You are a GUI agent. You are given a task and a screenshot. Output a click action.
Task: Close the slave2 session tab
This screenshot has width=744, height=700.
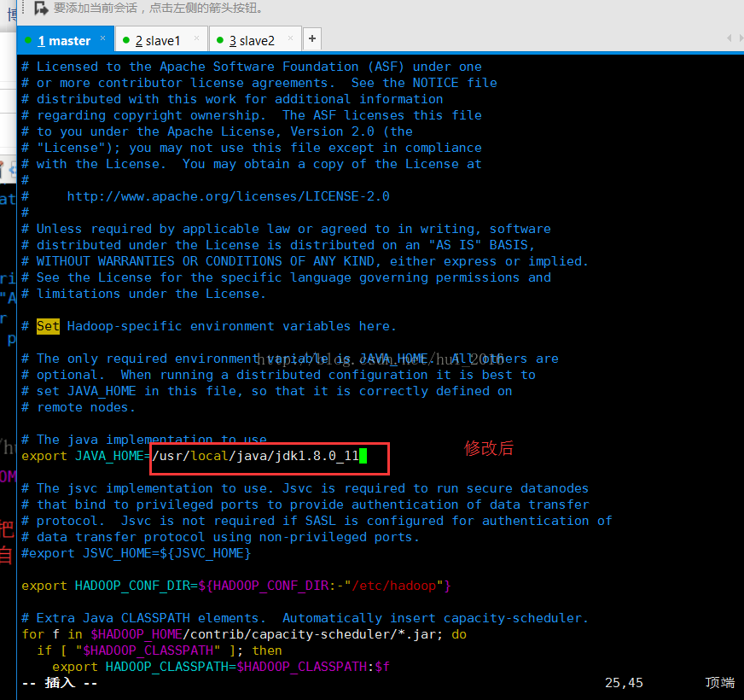[290, 38]
